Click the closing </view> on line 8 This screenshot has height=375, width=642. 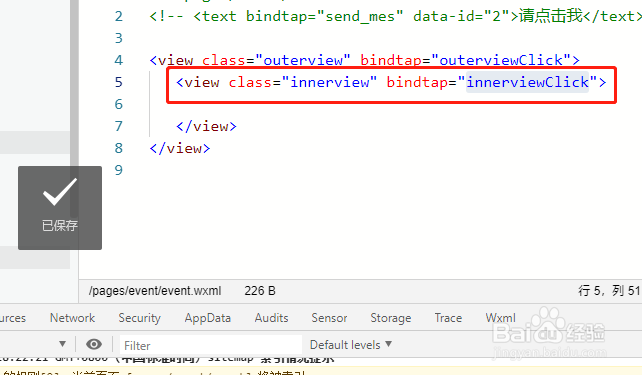(180, 148)
